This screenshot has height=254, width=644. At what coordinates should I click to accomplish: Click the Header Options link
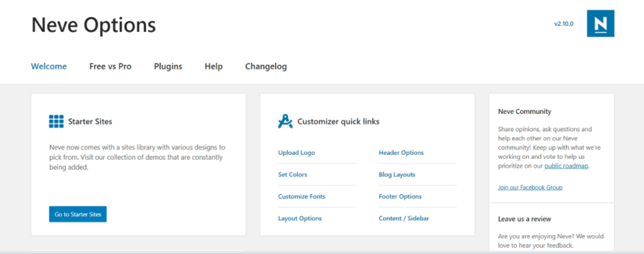click(401, 153)
